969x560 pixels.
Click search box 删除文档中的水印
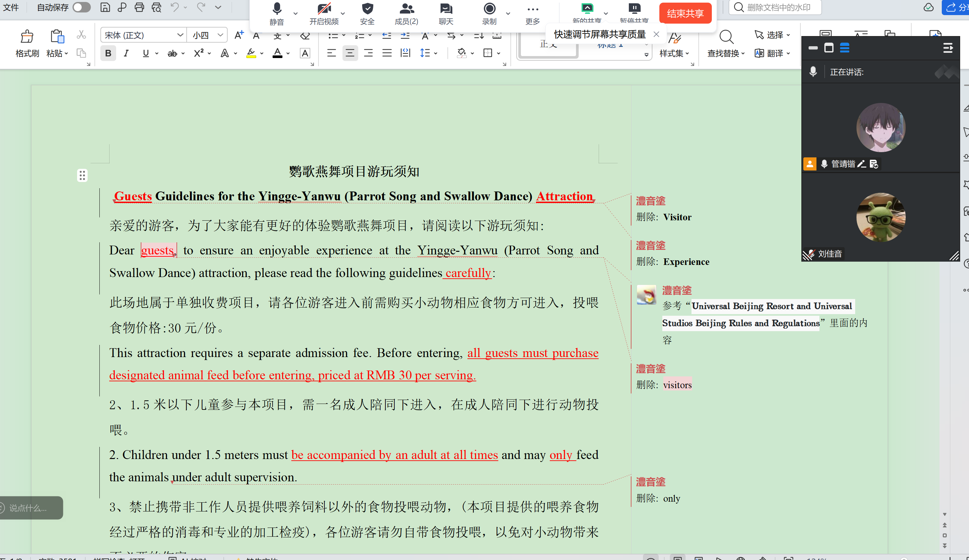tap(775, 7)
